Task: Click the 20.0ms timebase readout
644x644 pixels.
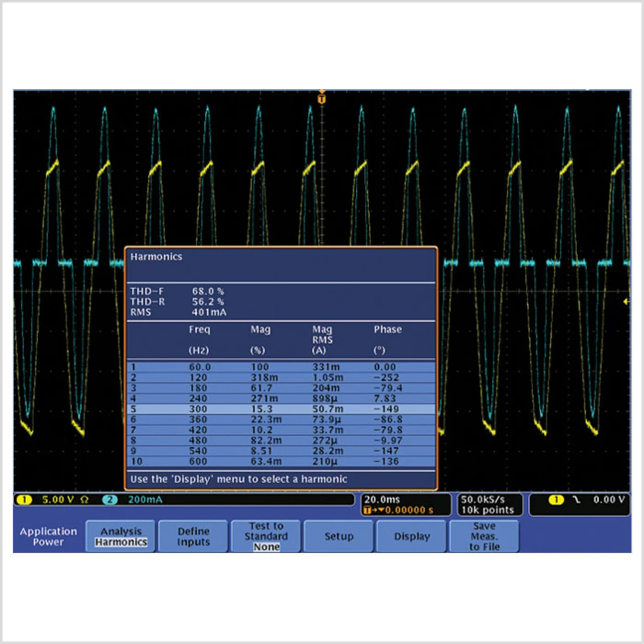Action: pos(382,499)
